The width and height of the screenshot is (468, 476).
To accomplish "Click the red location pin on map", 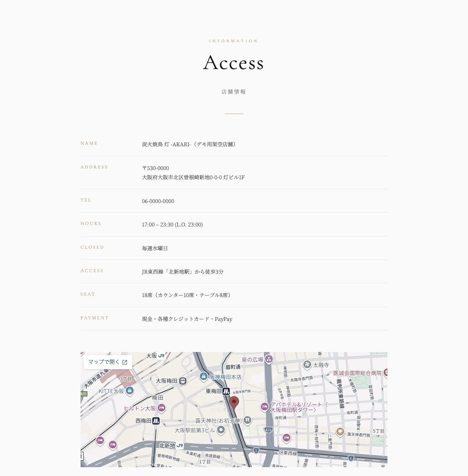I will [234, 403].
